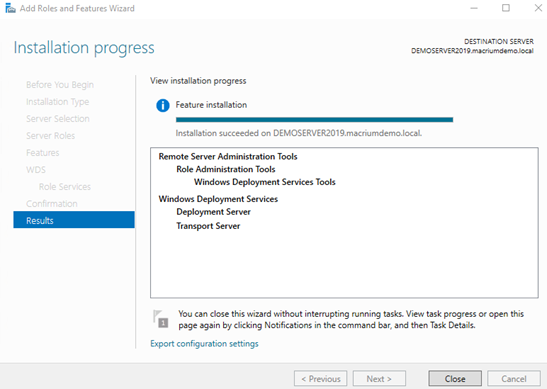Screen dimensions: 547x389
Task: Click the Feature installation label
Action: (x=211, y=105)
